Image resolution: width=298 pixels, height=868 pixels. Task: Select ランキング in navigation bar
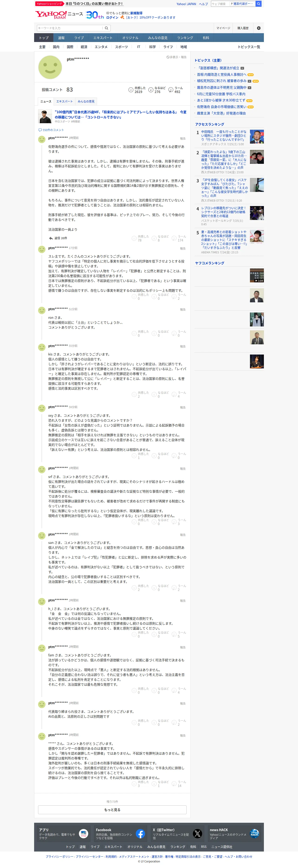coord(185,38)
